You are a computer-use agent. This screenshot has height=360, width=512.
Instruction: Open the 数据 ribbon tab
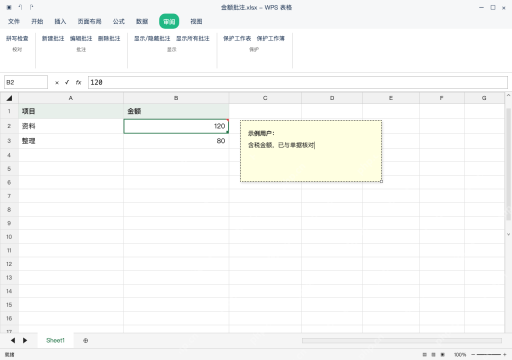pyautogui.click(x=142, y=22)
